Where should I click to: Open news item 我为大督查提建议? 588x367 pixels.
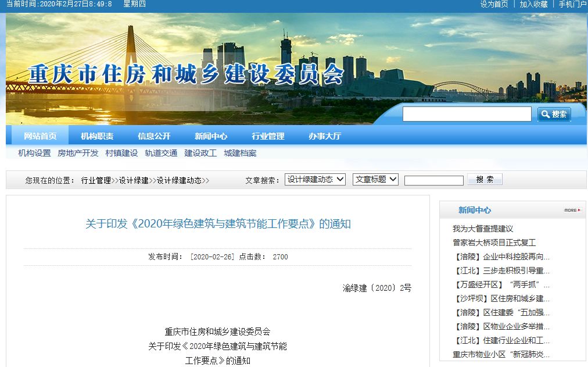[483, 229]
